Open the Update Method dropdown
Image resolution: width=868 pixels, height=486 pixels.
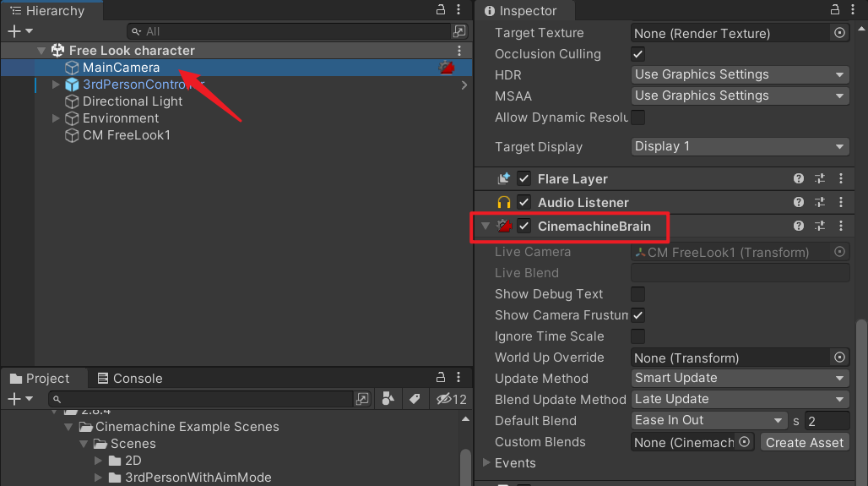[741, 379]
